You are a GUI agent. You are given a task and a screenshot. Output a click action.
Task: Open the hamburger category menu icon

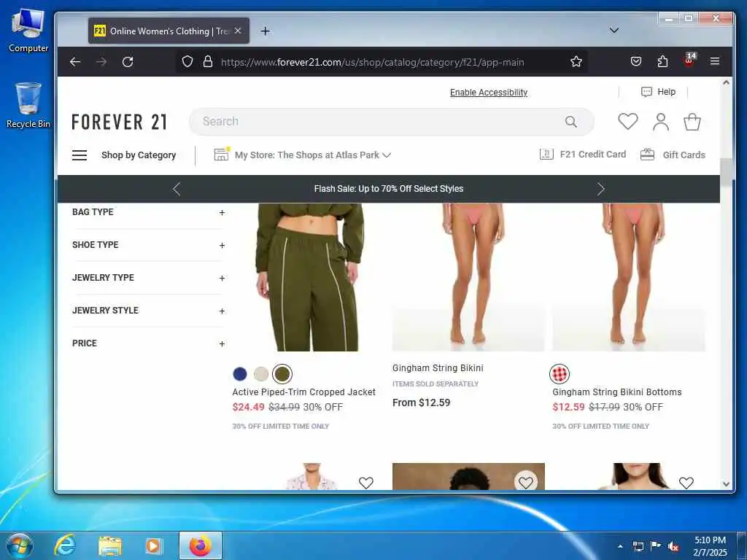click(x=80, y=155)
